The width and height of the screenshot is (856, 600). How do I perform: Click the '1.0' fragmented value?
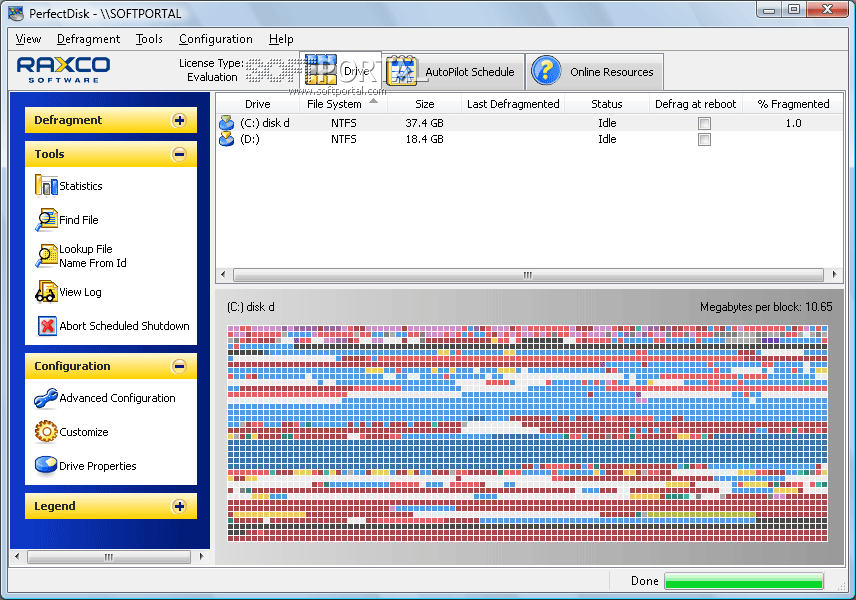pyautogui.click(x=793, y=123)
